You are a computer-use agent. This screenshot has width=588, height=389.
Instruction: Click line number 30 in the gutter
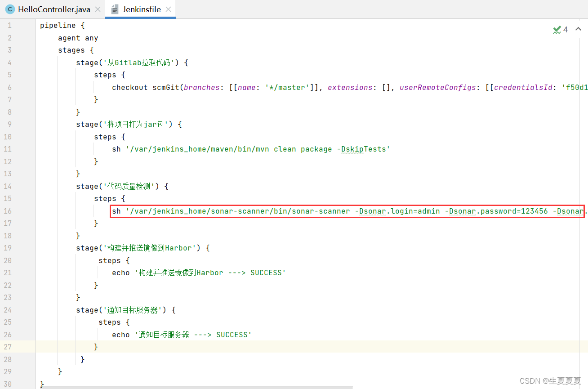click(x=9, y=384)
